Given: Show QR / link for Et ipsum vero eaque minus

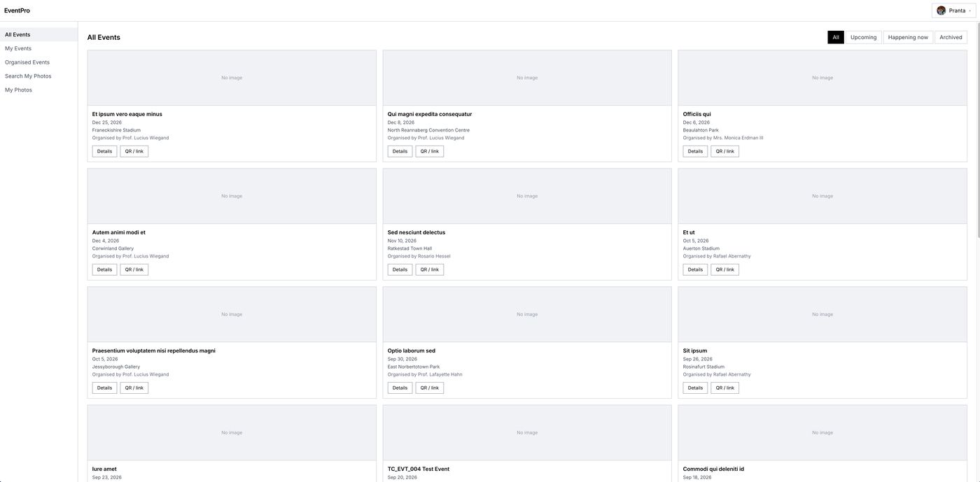Looking at the screenshot, I should point(134,151).
